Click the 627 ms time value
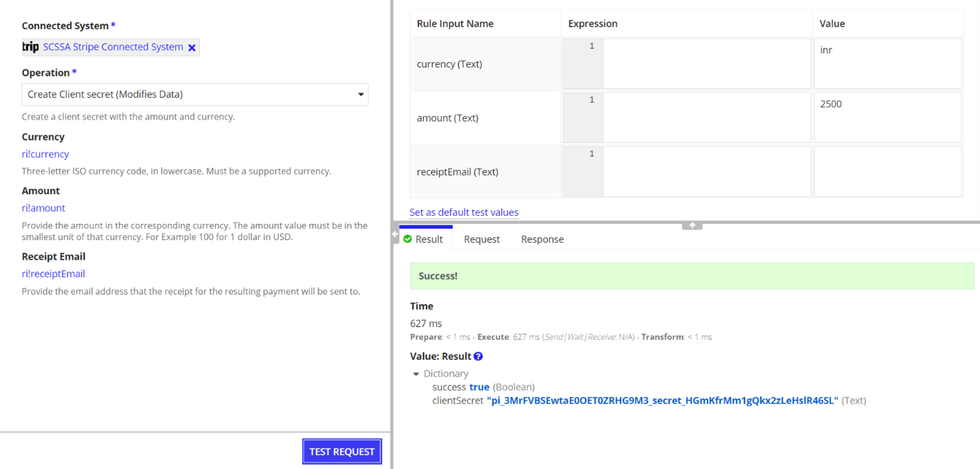Screen dimensions: 980x469 point(426,323)
